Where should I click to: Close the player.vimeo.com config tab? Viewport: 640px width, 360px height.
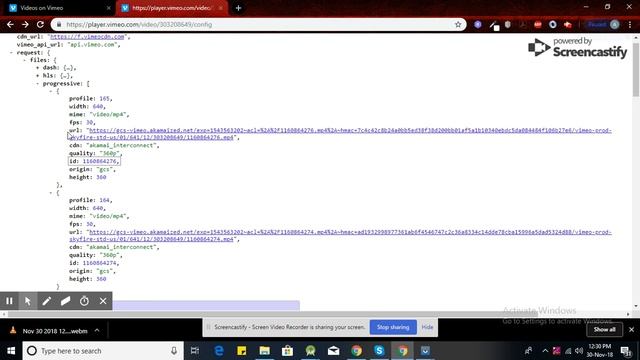221,8
